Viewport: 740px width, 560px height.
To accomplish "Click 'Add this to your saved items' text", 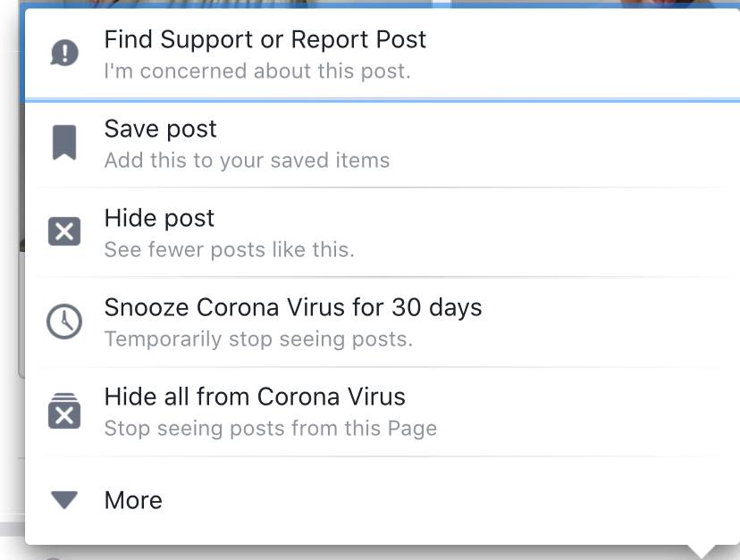I will coord(248,161).
